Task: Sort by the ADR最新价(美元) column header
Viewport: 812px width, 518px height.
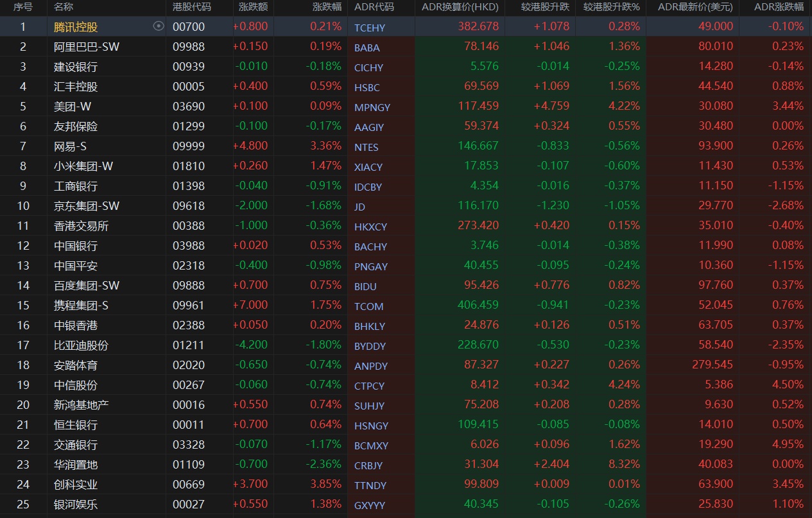Action: [695, 7]
